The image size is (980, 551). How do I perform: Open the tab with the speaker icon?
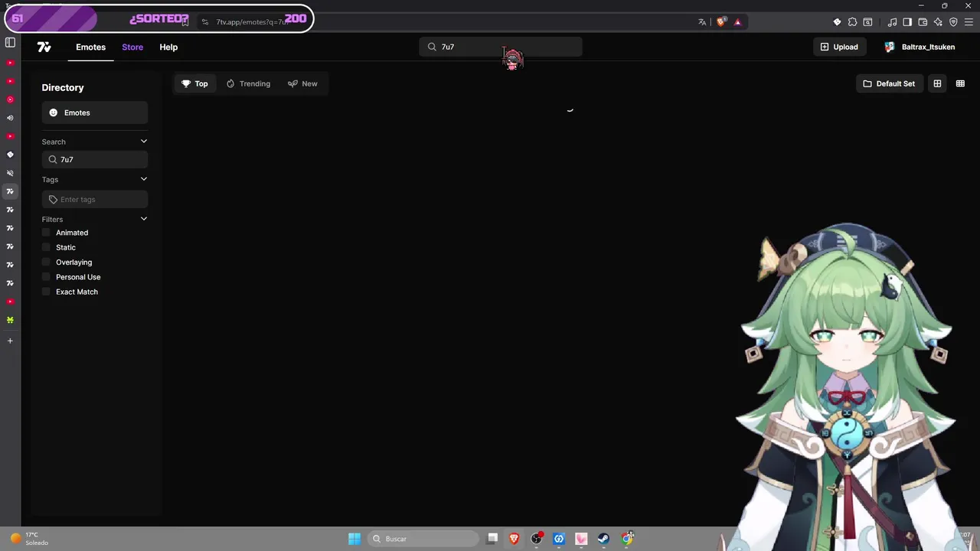pos(10,118)
